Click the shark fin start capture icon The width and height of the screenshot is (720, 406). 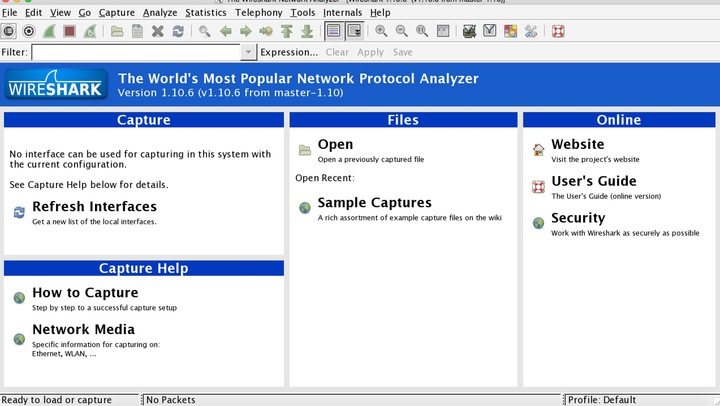[x=49, y=31]
